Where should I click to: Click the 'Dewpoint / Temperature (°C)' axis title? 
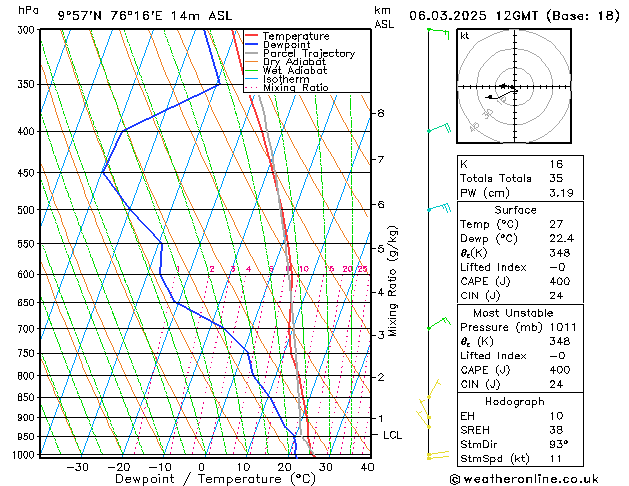[215, 479]
